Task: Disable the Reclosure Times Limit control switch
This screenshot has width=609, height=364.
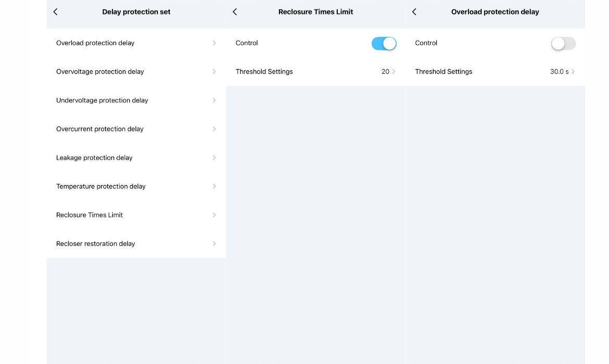Action: (384, 44)
